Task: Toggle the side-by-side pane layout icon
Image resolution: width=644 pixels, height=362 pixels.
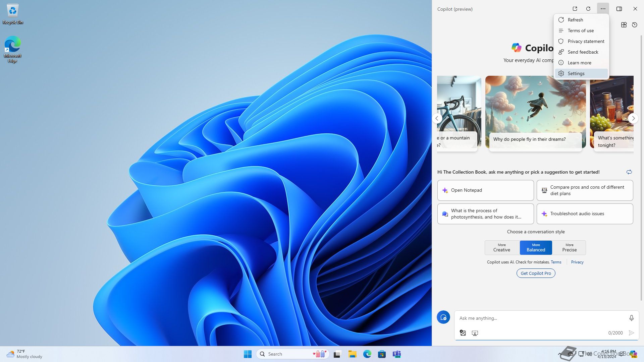Action: [x=619, y=9]
